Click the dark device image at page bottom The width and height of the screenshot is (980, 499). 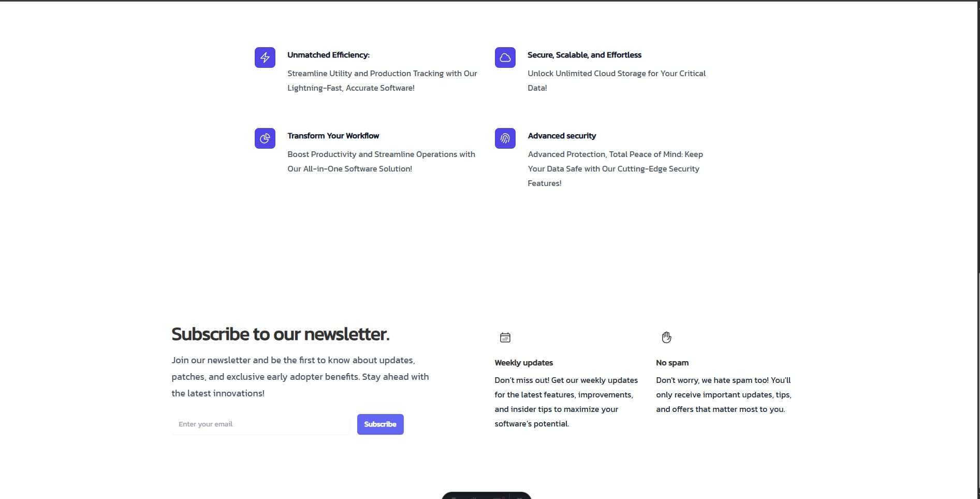(487, 495)
